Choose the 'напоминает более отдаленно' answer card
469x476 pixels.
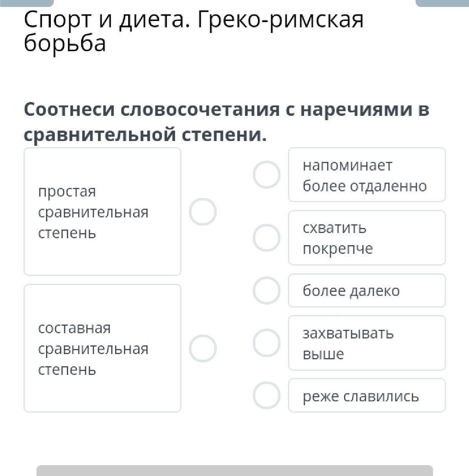coord(367,175)
